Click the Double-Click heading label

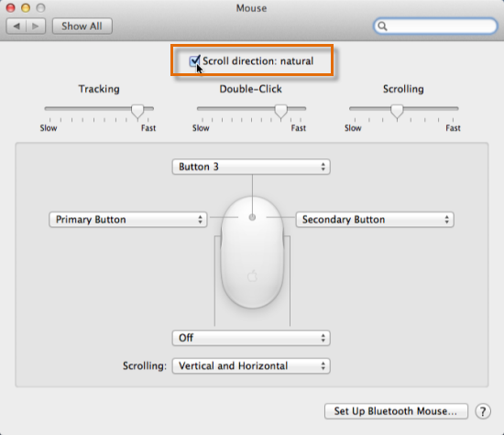click(251, 89)
